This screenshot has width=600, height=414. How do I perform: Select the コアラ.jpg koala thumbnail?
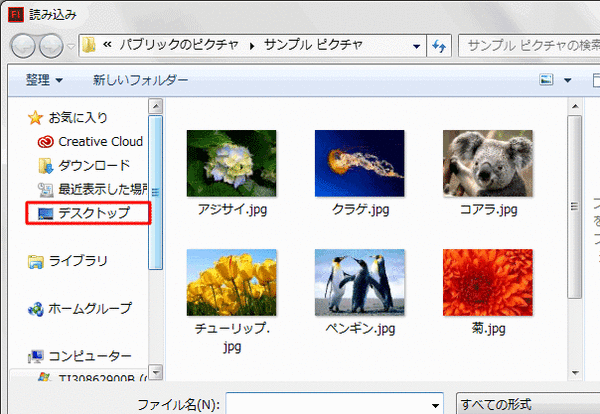click(x=488, y=163)
